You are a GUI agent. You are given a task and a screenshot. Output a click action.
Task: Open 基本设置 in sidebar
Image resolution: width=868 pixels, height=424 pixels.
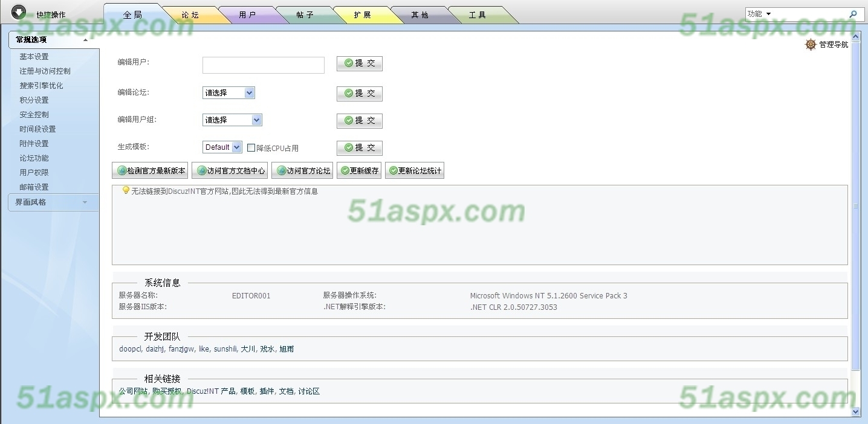pos(34,57)
